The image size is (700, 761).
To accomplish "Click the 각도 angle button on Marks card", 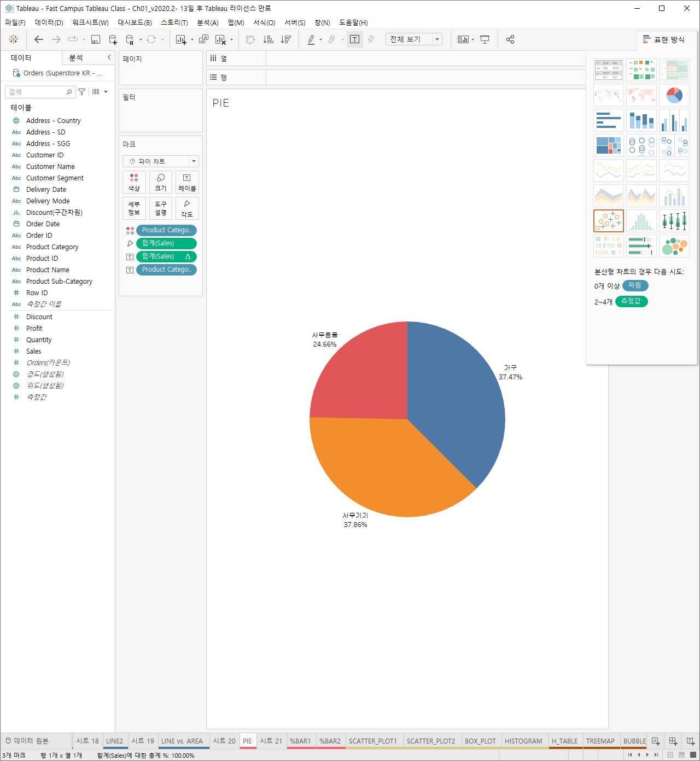I will pos(187,208).
